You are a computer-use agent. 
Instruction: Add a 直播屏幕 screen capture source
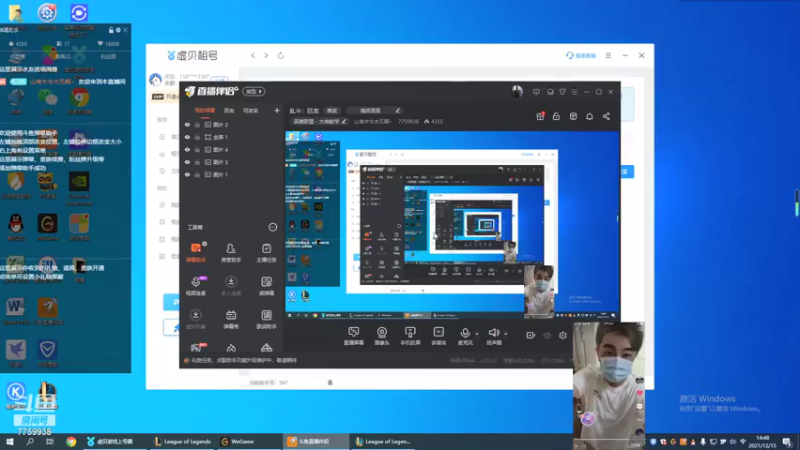(x=354, y=336)
